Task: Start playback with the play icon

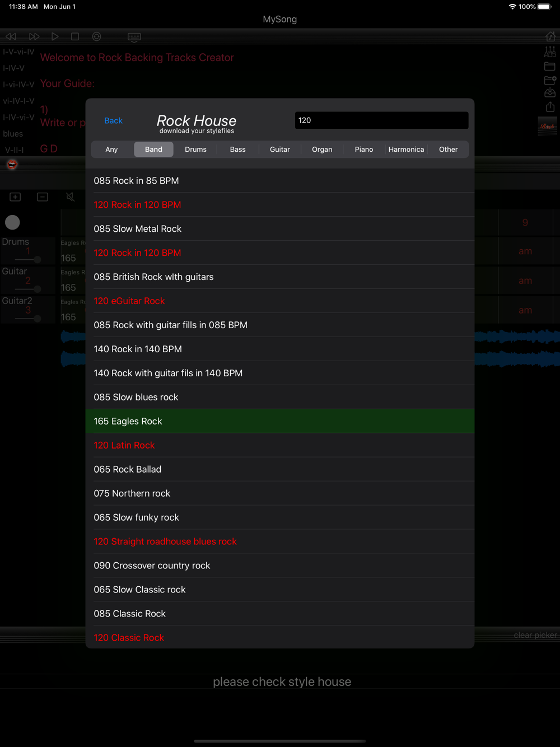Action: point(55,36)
